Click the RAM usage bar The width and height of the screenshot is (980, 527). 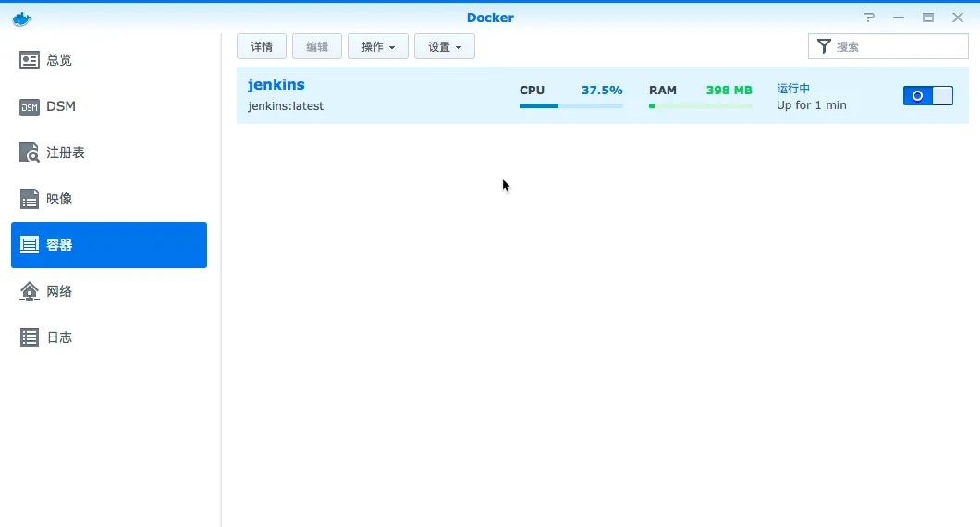click(700, 105)
